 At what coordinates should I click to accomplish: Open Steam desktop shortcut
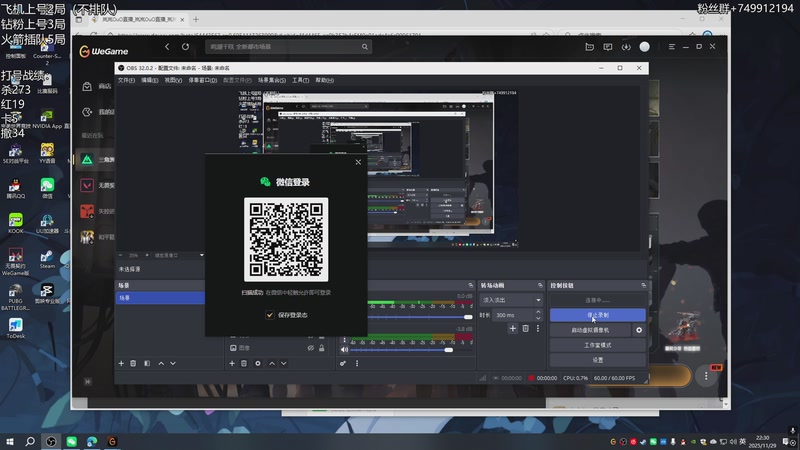47,259
